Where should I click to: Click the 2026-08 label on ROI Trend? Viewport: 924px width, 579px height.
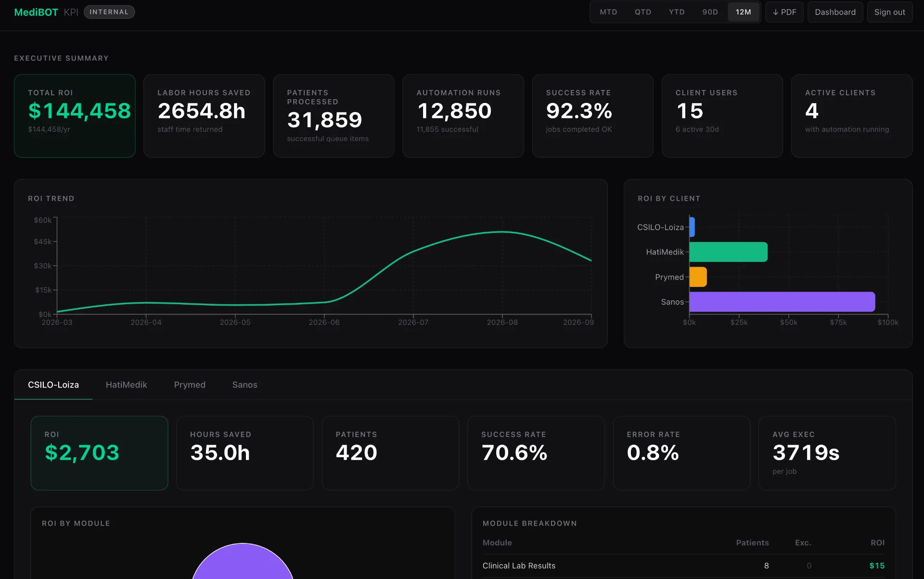502,322
